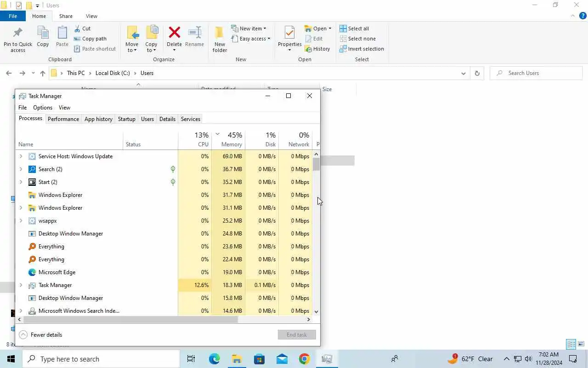588x368 pixels.
Task: Click Paste shortcut command
Action: click(x=95, y=49)
